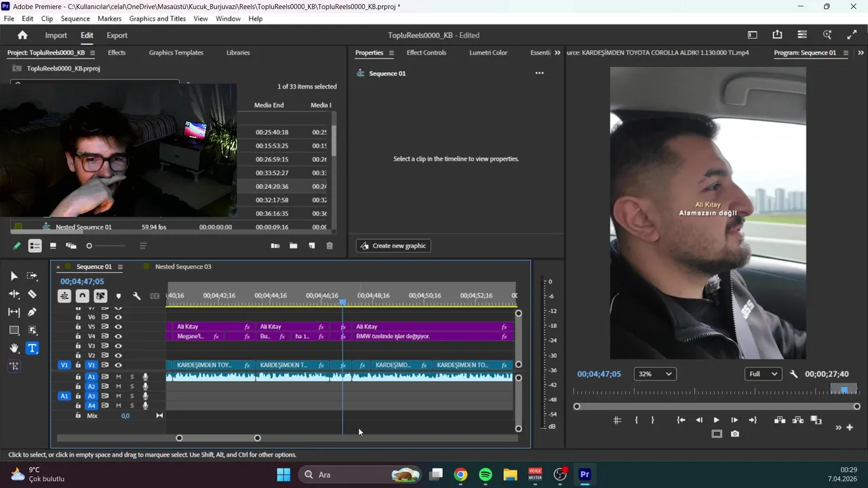This screenshot has height=488, width=868.
Task: Toggle Linked Selection in timeline
Action: click(100, 296)
